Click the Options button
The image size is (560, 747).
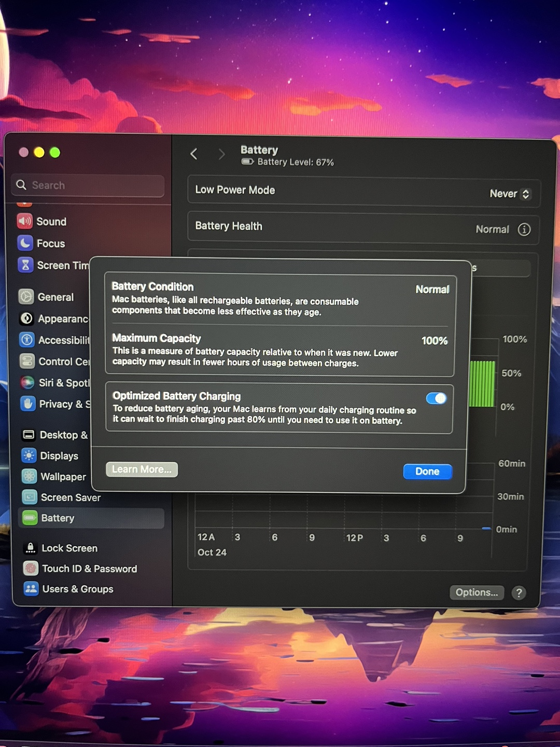477,592
